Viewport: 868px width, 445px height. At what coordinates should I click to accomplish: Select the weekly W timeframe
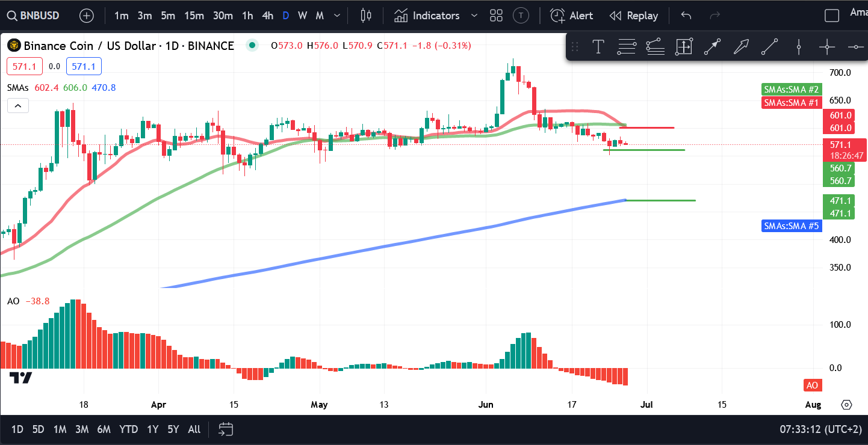[302, 16]
